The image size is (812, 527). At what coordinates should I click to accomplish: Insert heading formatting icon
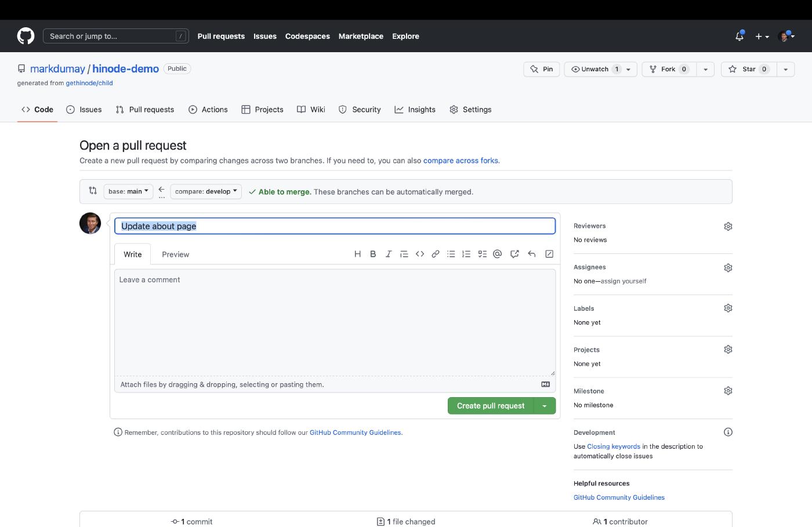(x=357, y=254)
